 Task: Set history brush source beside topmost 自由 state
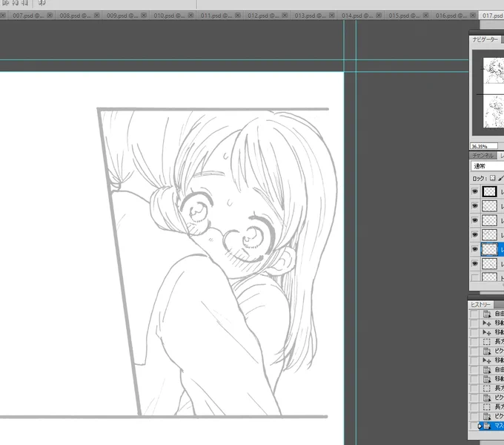click(474, 314)
